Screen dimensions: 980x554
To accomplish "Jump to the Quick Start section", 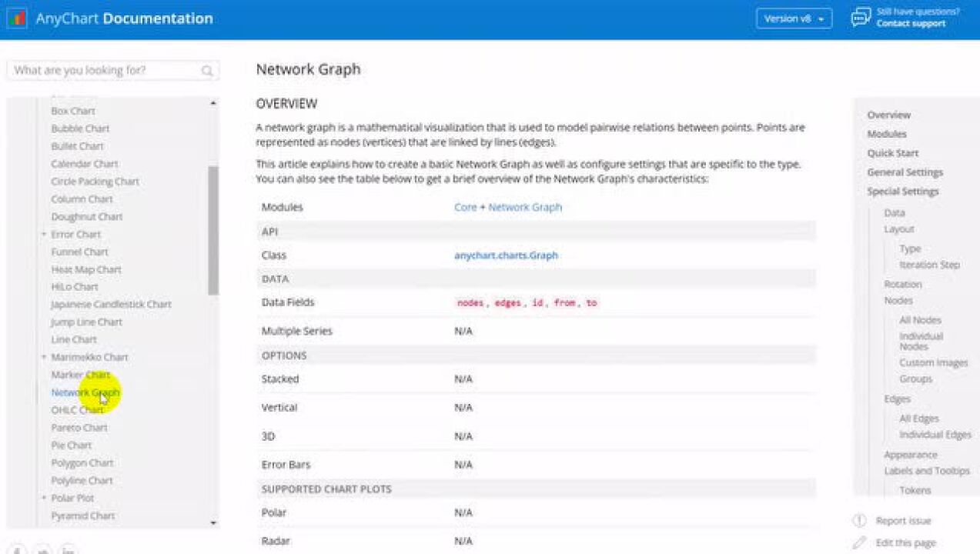I will coord(893,152).
